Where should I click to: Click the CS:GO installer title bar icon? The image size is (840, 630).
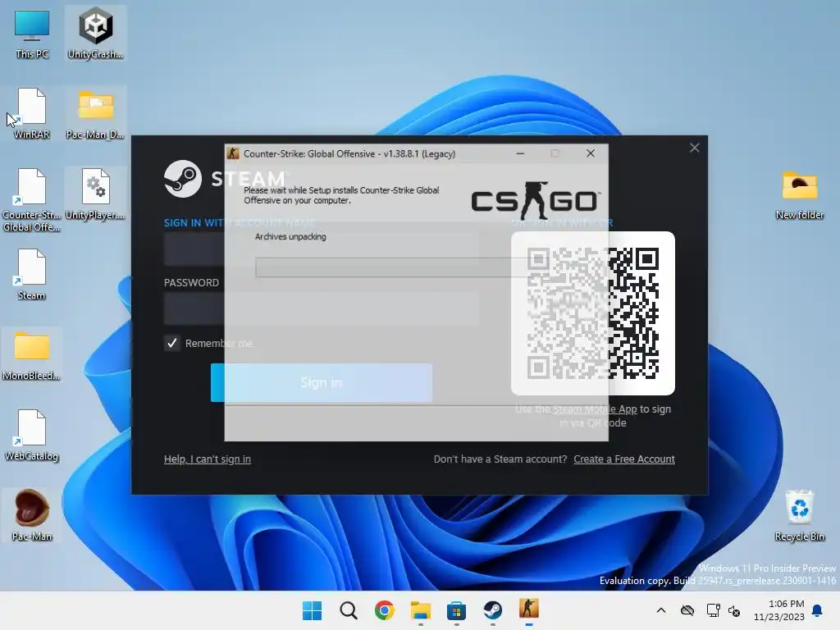click(x=233, y=153)
